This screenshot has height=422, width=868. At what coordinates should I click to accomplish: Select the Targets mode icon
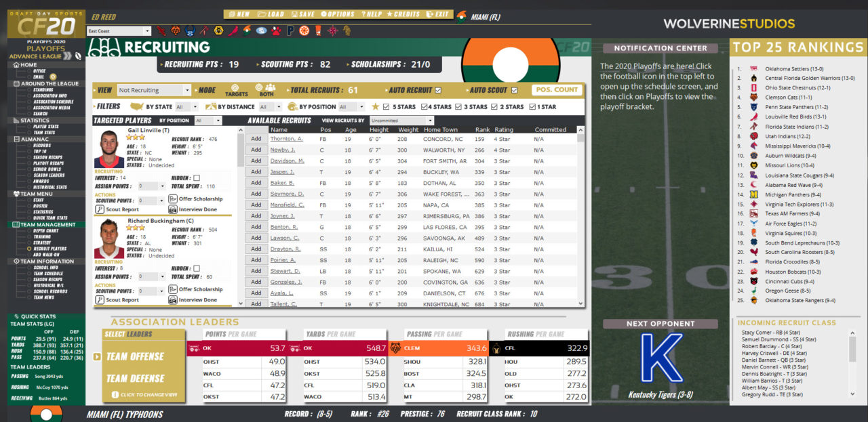click(x=237, y=89)
